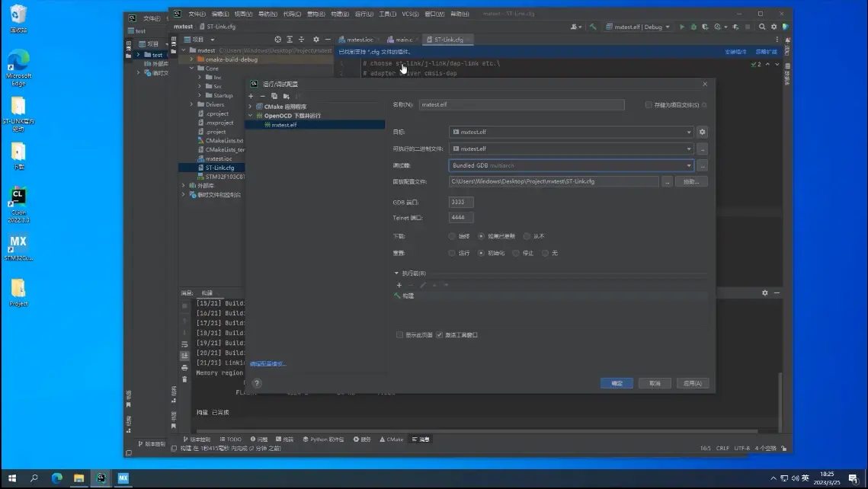Image resolution: width=868 pixels, height=489 pixels.
Task: Enable the 存储为项目文件 checkbox
Action: pos(649,105)
